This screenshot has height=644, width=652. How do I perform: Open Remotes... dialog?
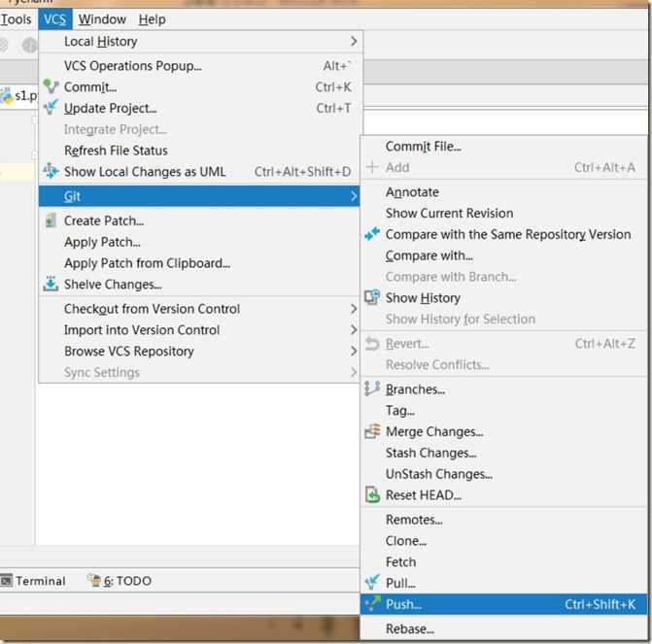503,520
